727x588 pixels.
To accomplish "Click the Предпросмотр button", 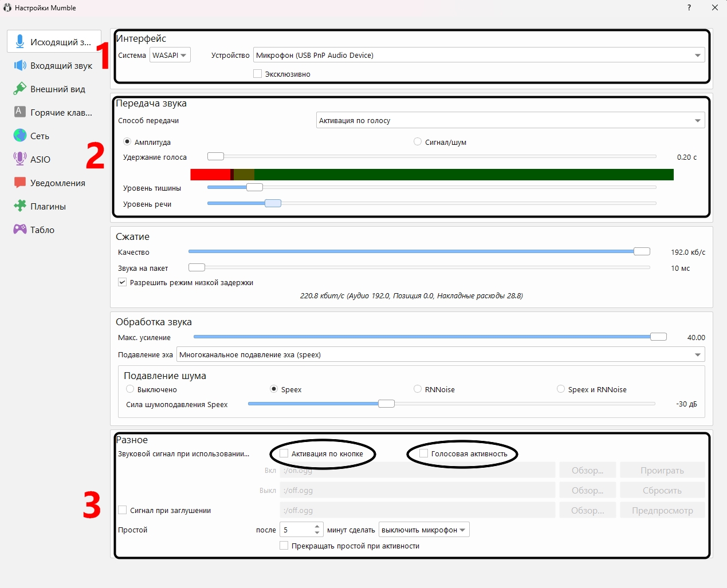I will click(662, 510).
